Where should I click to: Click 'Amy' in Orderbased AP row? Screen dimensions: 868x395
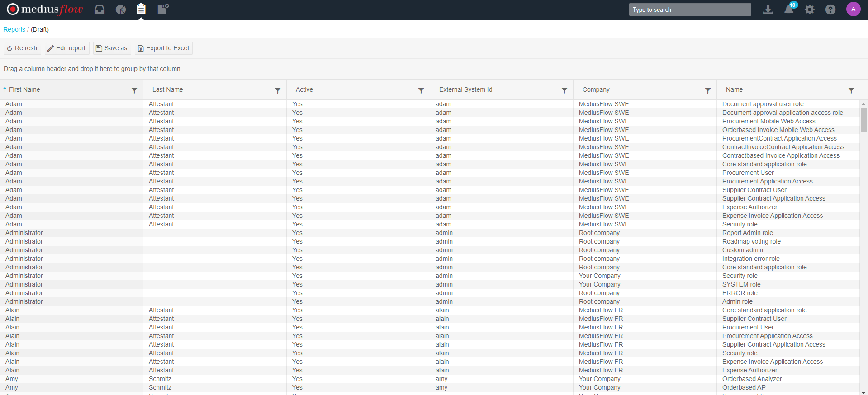coord(12,387)
